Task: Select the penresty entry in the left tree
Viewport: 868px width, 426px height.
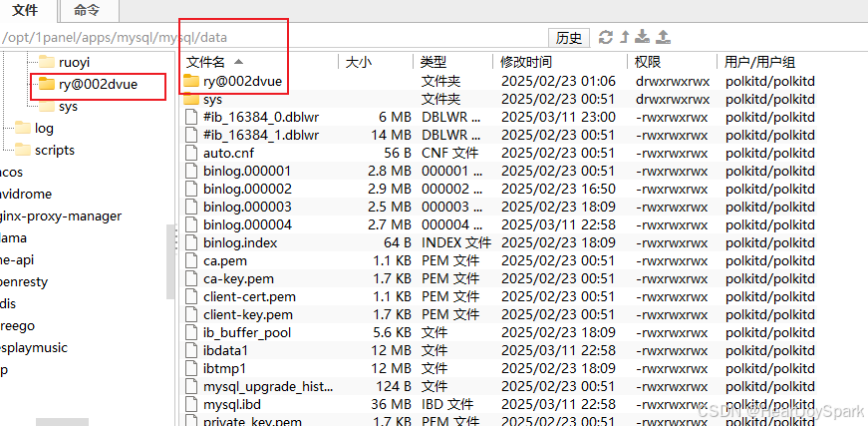Action: 24,282
